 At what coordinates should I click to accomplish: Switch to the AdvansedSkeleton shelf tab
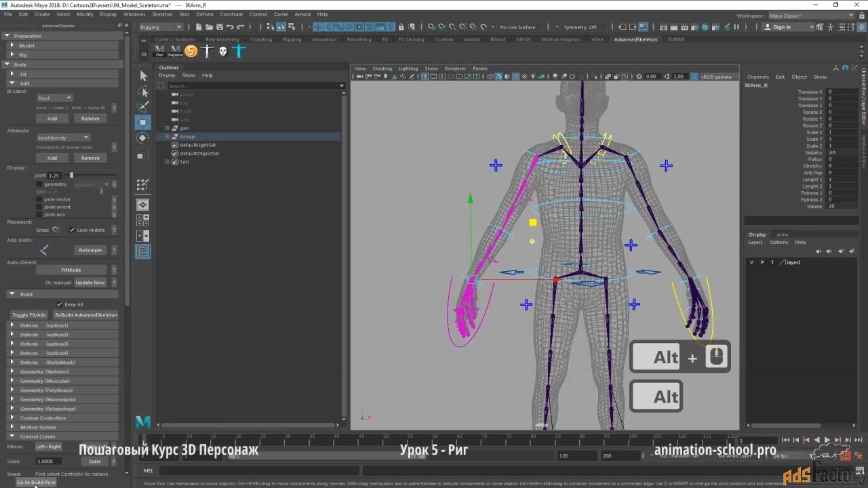(x=635, y=39)
